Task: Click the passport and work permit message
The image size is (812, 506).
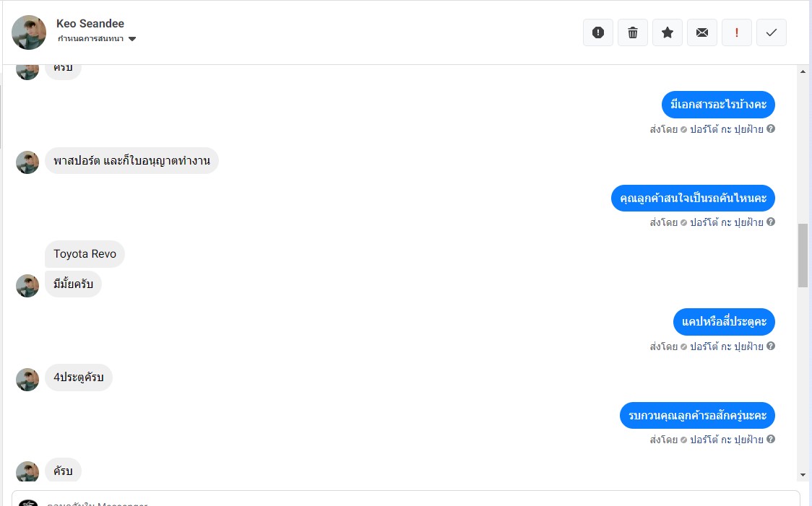Action: (131, 161)
